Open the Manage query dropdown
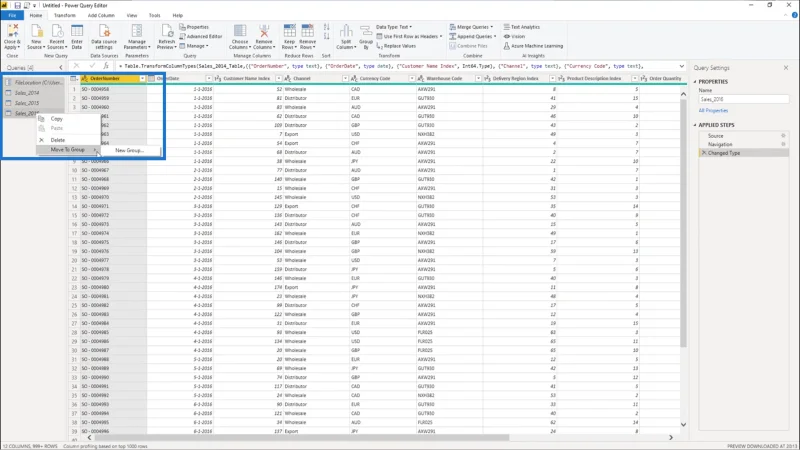Screen dimensions: 800x450 194,46
